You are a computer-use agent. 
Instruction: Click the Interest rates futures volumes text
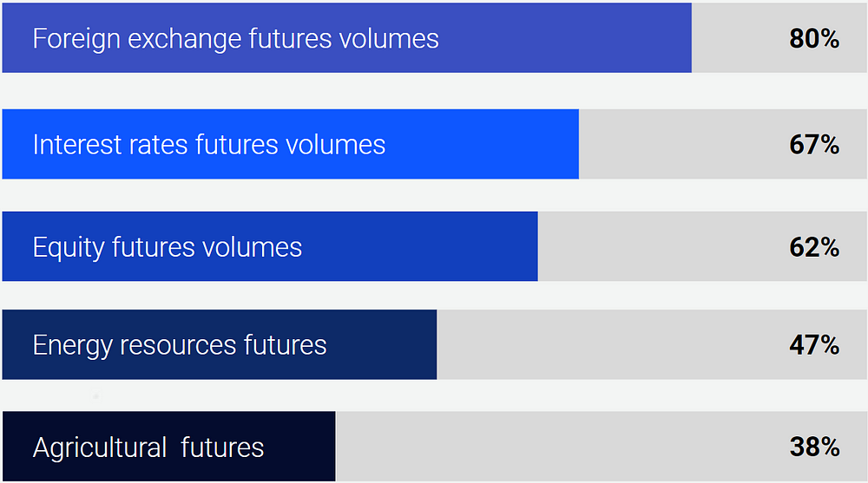[209, 145]
